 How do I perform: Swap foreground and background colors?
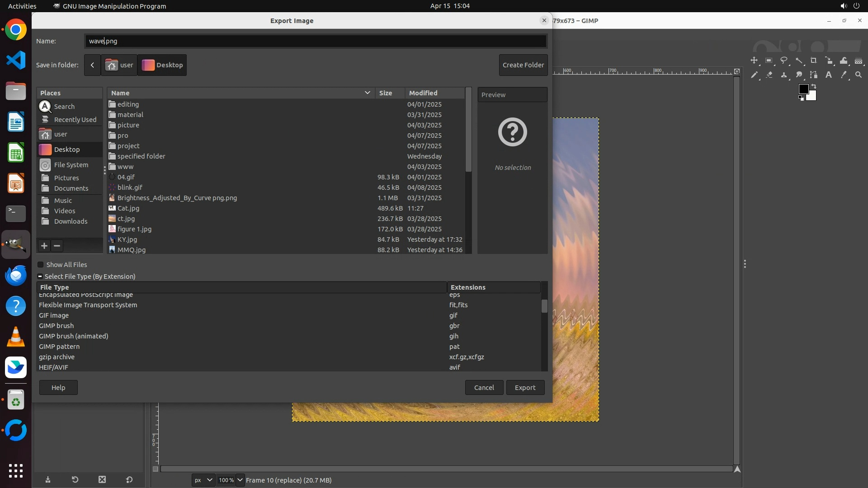(814, 86)
